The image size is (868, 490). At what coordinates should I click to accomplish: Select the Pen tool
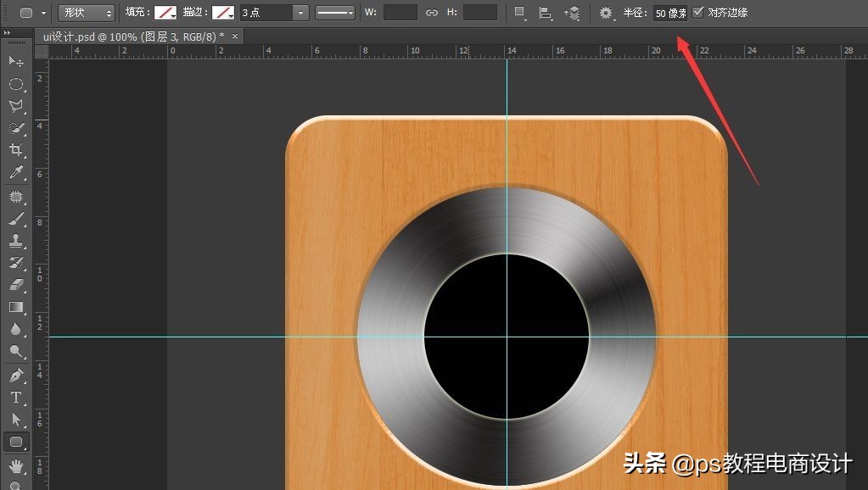[17, 374]
